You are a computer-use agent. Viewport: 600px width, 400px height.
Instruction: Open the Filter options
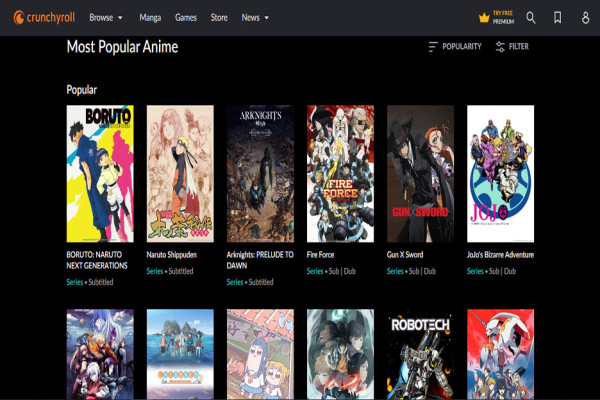pyautogui.click(x=512, y=47)
